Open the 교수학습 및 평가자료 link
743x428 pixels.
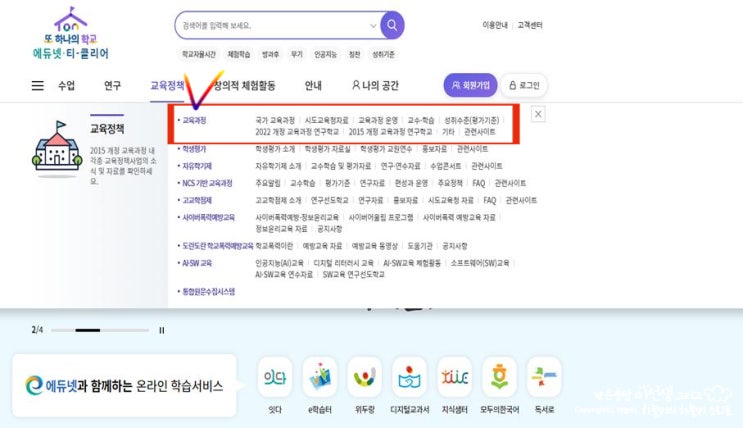[341, 166]
